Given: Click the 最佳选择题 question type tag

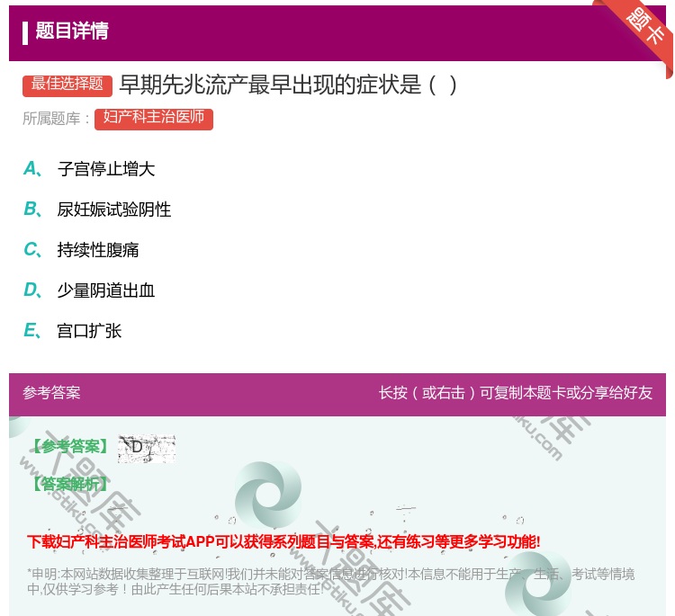Looking at the screenshot, I should coord(67,85).
